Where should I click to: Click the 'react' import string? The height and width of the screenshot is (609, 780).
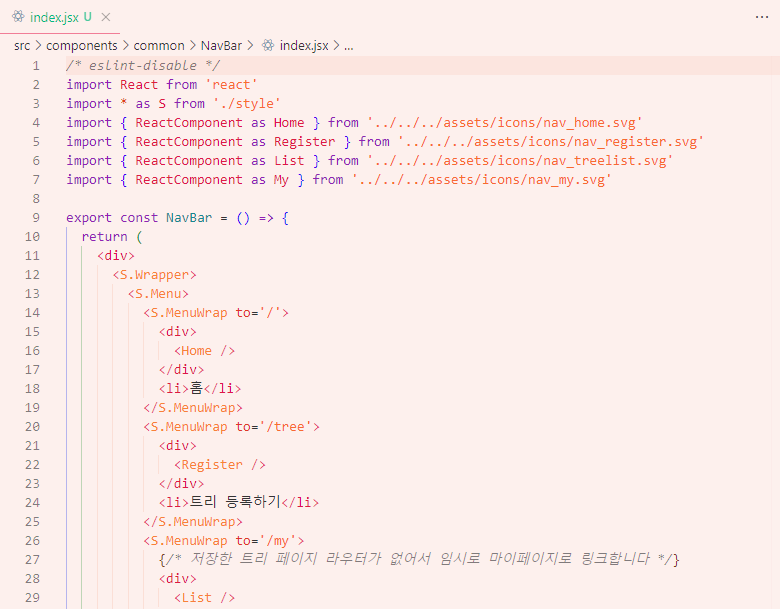[231, 85]
